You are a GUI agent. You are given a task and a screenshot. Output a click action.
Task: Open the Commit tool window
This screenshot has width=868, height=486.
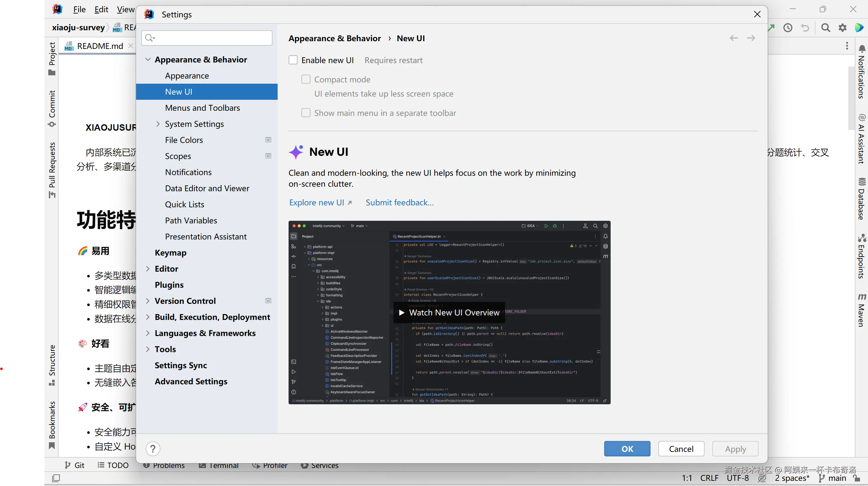(52, 108)
